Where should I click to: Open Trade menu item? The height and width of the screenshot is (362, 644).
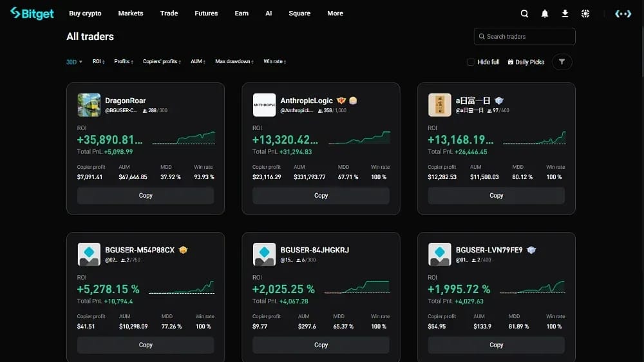click(169, 13)
